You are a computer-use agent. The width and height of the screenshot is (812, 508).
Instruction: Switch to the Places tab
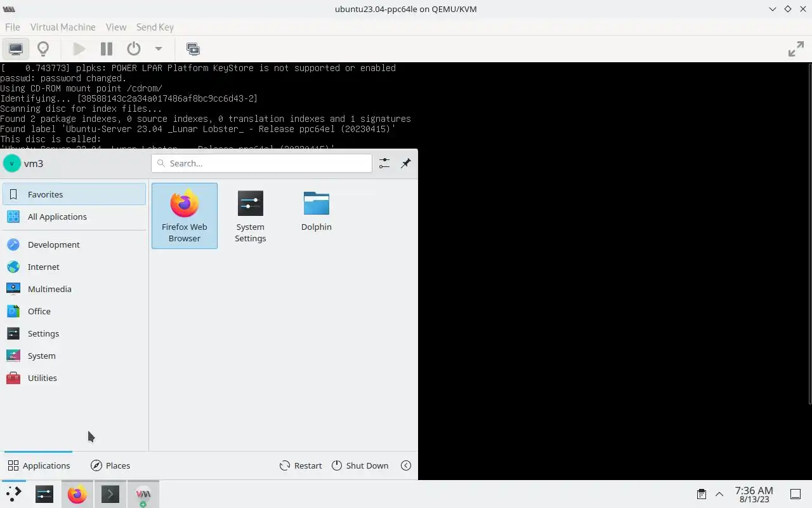tap(110, 465)
